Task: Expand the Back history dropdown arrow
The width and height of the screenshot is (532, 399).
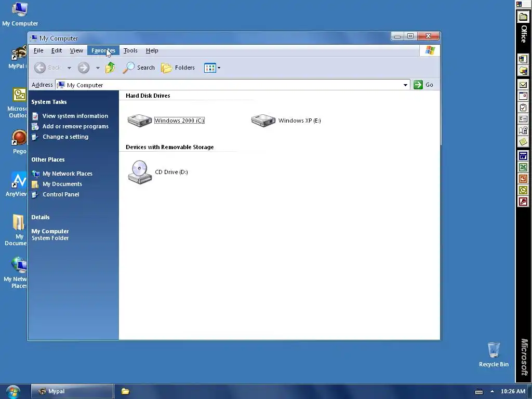Action: pos(69,68)
